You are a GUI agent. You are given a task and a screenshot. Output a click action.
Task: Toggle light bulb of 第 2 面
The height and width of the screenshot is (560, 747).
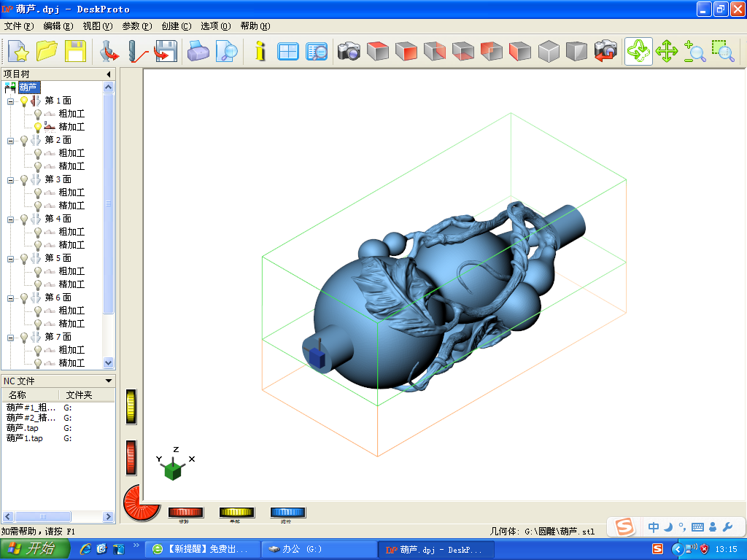click(x=24, y=141)
